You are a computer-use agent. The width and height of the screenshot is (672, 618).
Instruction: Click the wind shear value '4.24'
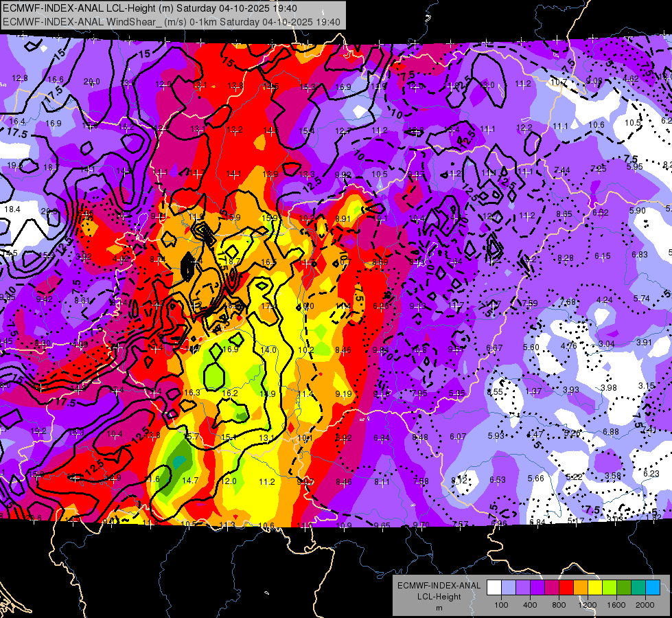tap(604, 300)
